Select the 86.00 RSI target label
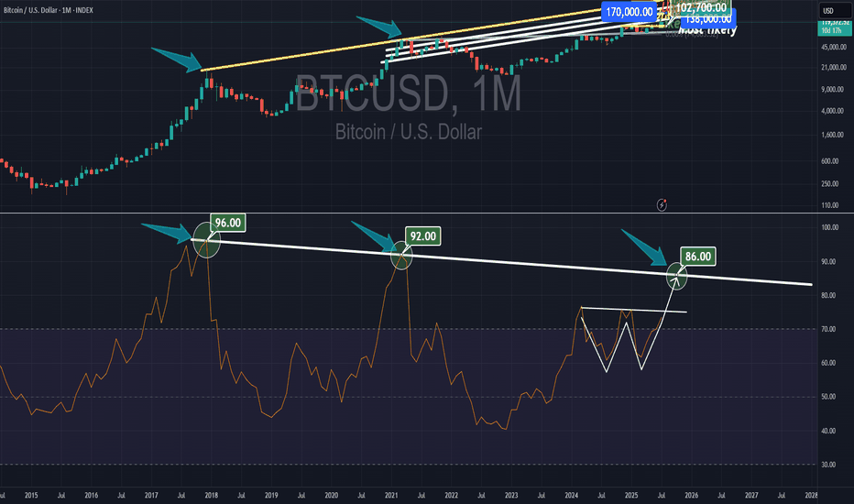The width and height of the screenshot is (854, 504). click(x=698, y=257)
